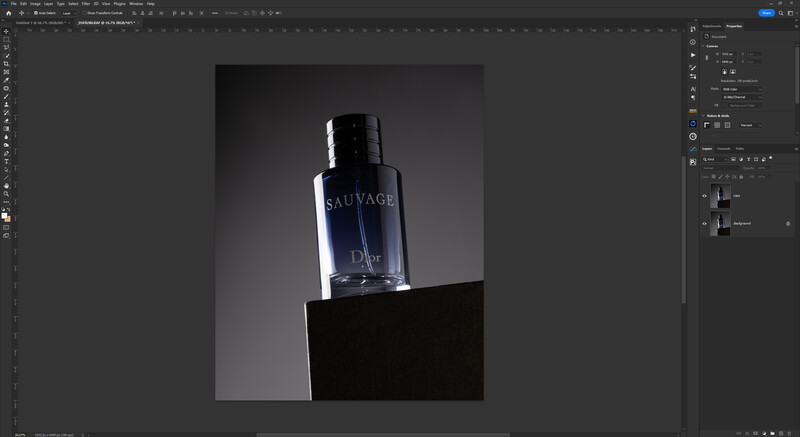Change the screen mode
Viewport: 800px width, 437px height.
click(x=6, y=236)
